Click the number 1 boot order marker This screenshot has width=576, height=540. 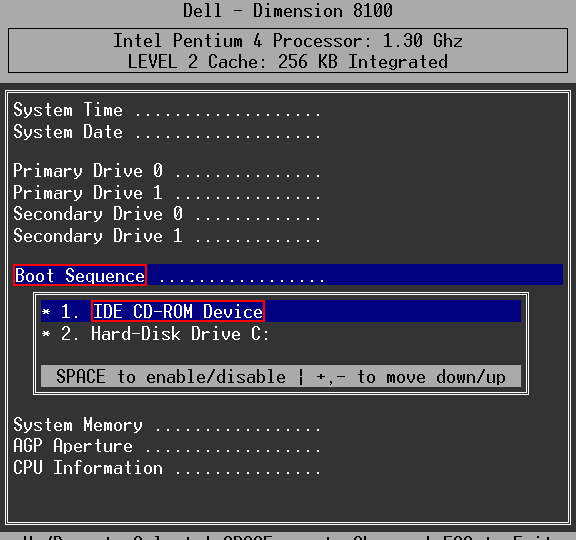click(69, 312)
